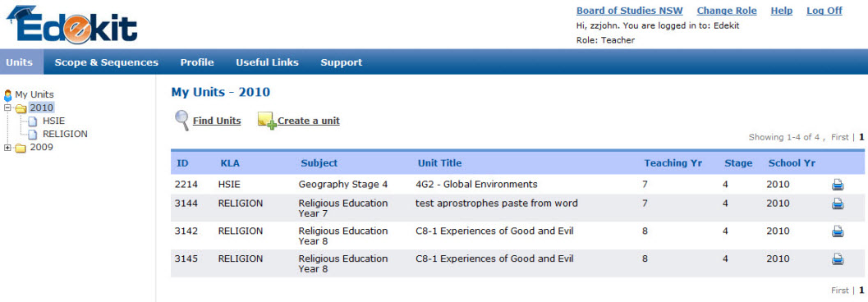This screenshot has height=302, width=868.
Task: Print unit 3142 using printer icon
Action: click(838, 231)
